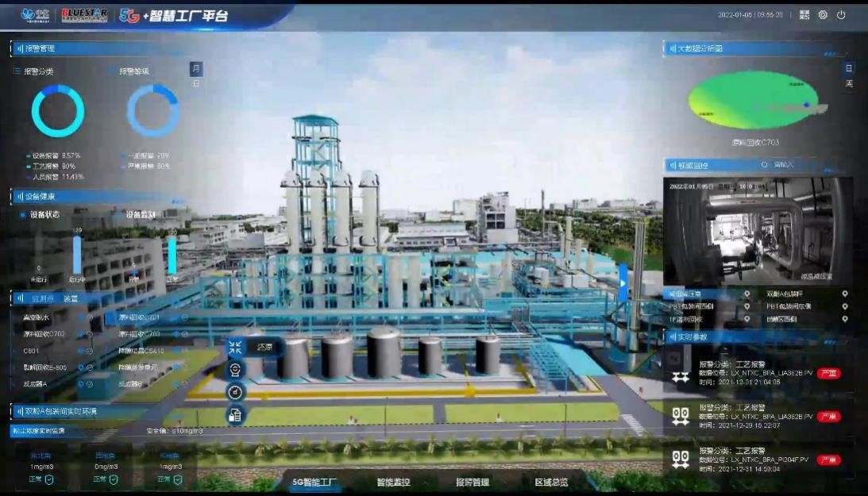Click the power logout icon
Image resolution: width=868 pixels, height=496 pixels.
842,15
